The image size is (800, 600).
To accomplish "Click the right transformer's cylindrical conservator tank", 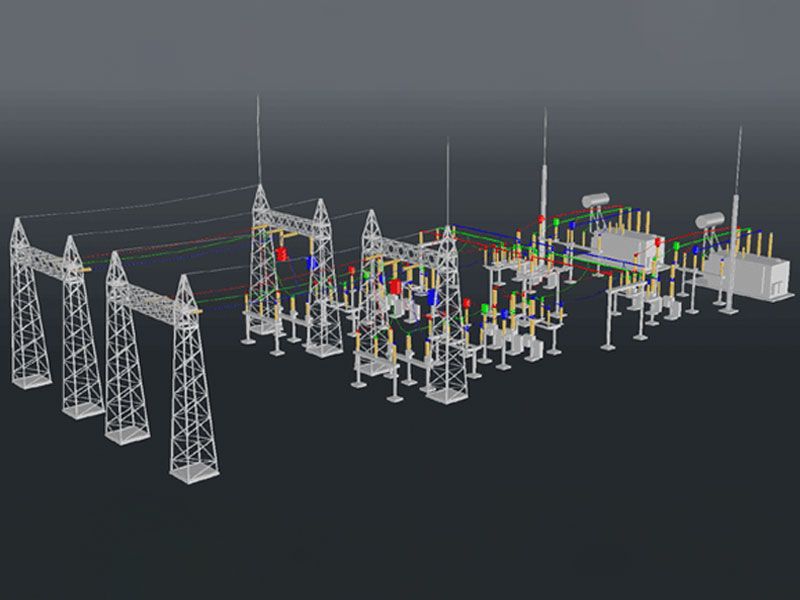I will pos(712,217).
